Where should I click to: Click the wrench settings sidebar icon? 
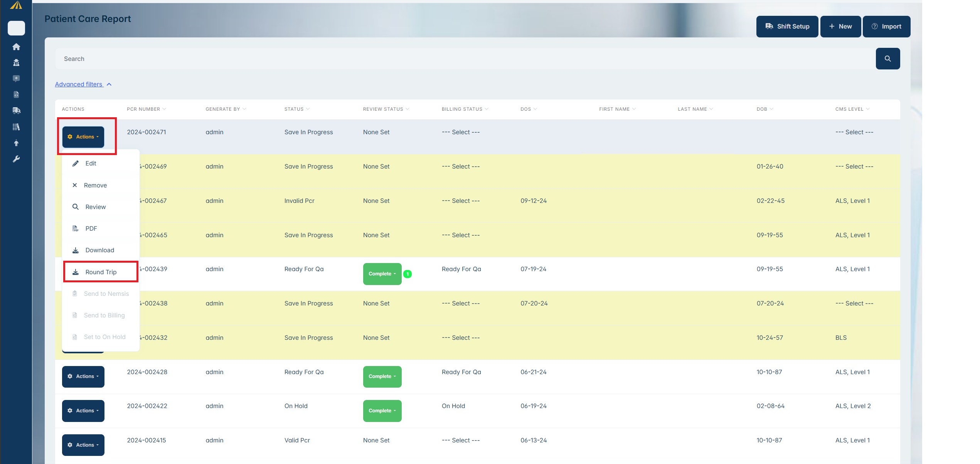tap(16, 159)
